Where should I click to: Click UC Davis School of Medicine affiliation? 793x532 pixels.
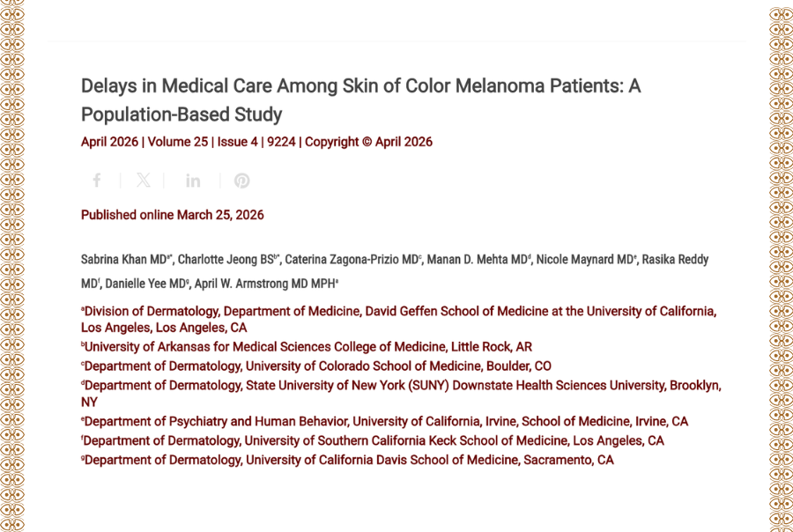tap(349, 460)
